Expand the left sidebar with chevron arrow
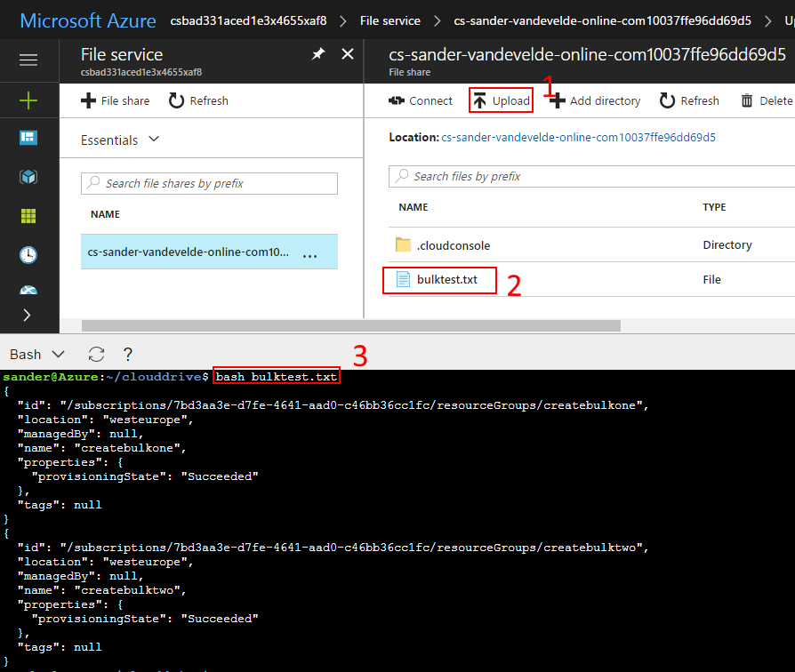Viewport: 795px width, 672px height. click(x=28, y=315)
